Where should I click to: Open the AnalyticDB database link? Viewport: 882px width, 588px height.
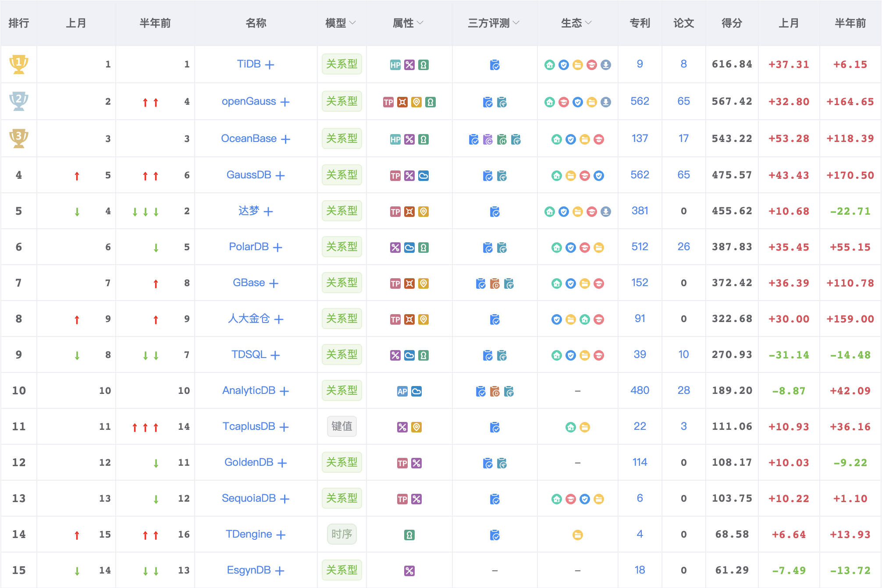coord(249,390)
